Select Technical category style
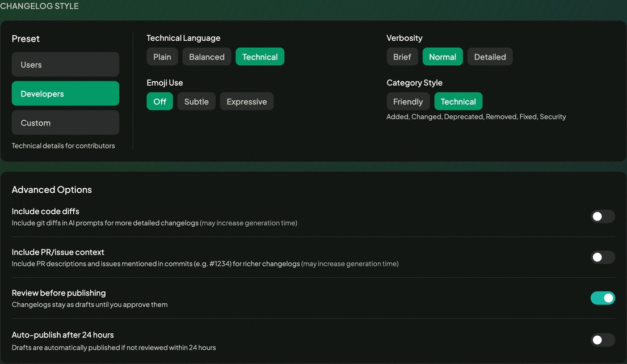This screenshot has width=627, height=364. click(x=458, y=101)
